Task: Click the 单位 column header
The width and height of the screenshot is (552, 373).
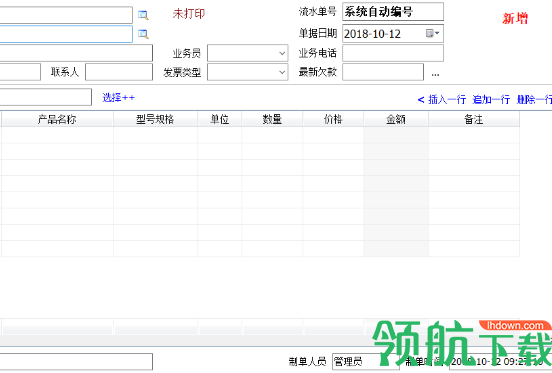Action: point(220,119)
